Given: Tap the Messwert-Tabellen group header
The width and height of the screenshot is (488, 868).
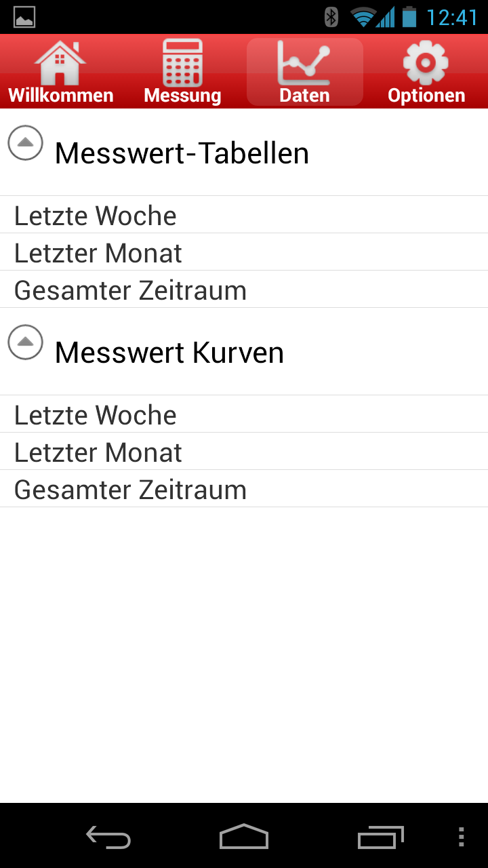Looking at the screenshot, I should pos(244,153).
